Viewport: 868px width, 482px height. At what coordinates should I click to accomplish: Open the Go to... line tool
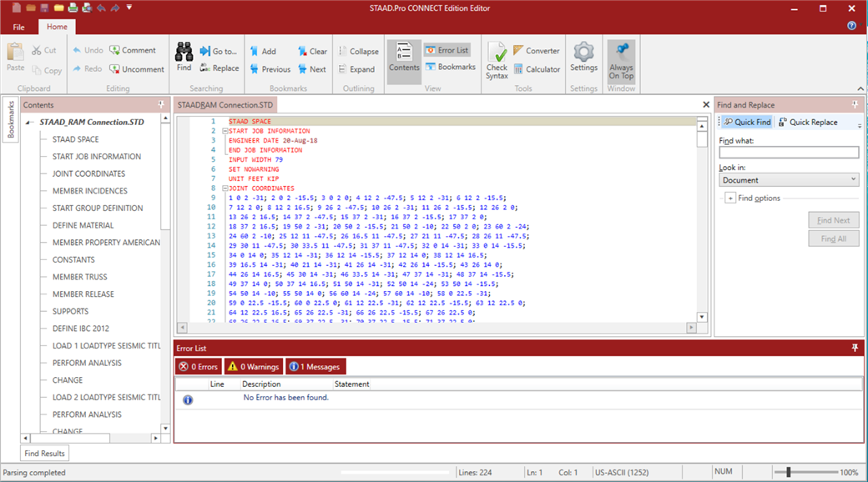[x=218, y=51]
